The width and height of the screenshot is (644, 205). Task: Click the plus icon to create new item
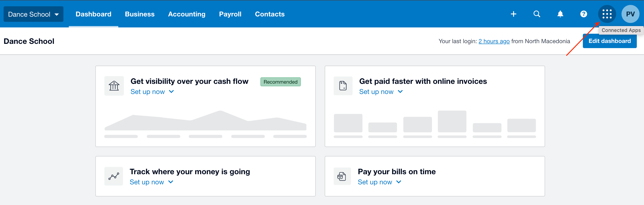pos(514,14)
